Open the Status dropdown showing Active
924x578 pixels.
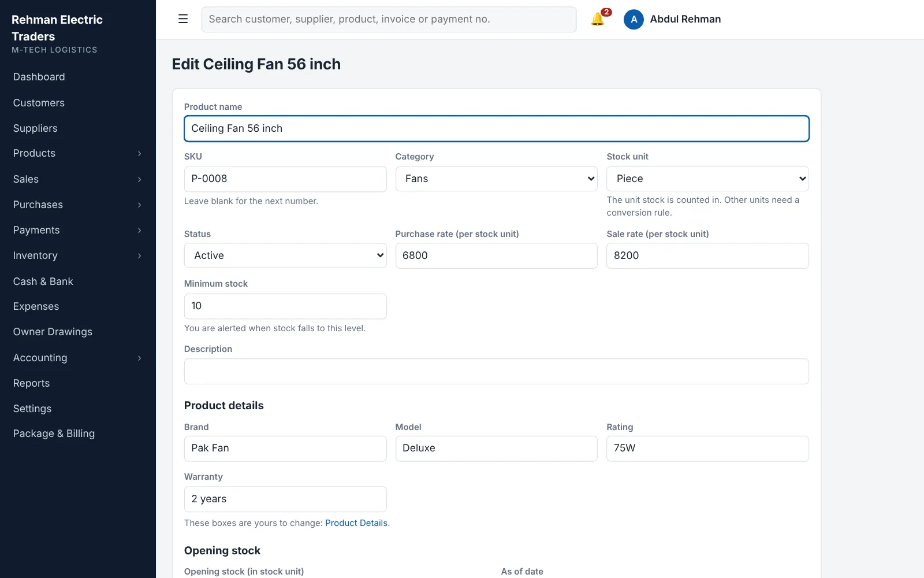[x=285, y=255]
